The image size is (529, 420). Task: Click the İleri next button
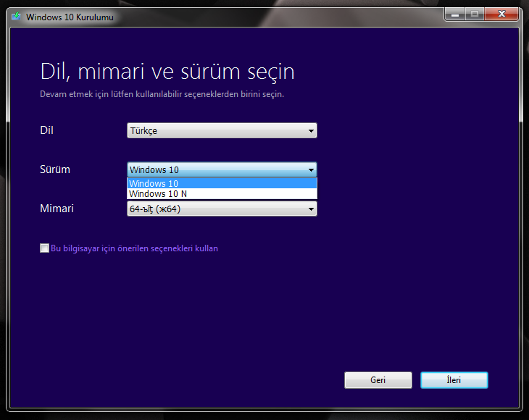click(x=454, y=380)
